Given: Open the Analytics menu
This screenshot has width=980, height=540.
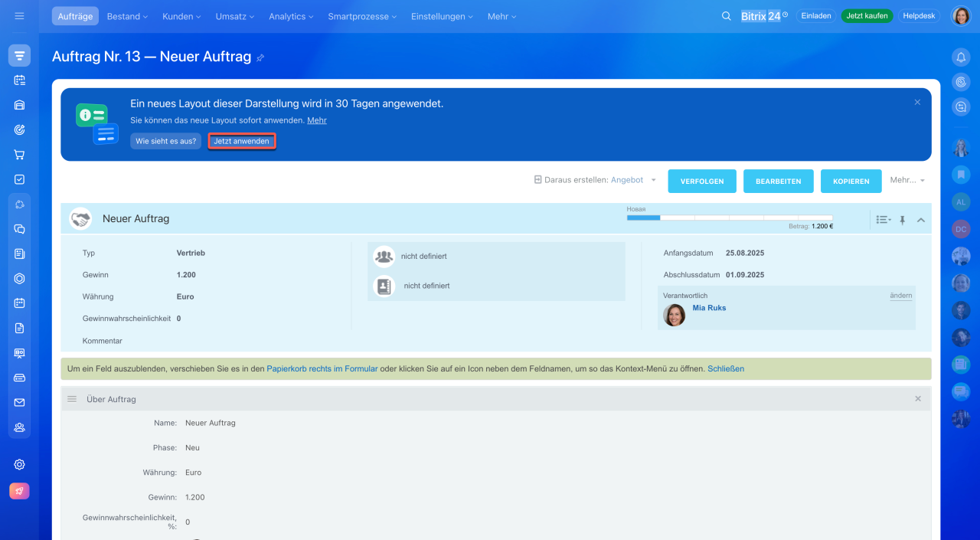Looking at the screenshot, I should (x=292, y=16).
